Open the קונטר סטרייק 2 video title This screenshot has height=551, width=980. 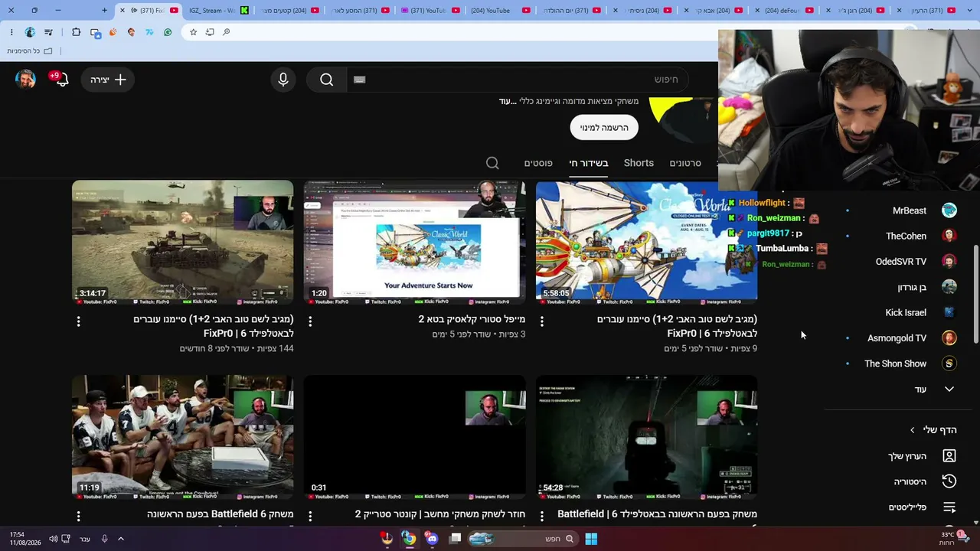click(440, 514)
